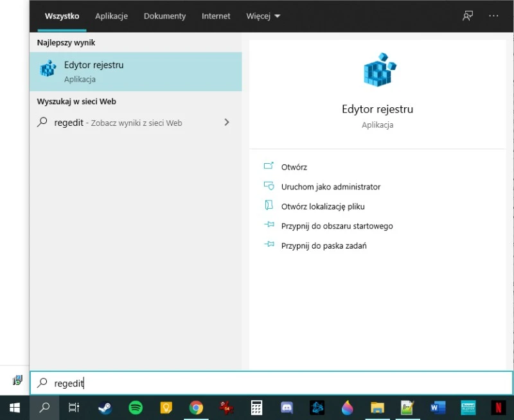Open Discord from the taskbar
The image size is (514, 420).
point(287,407)
